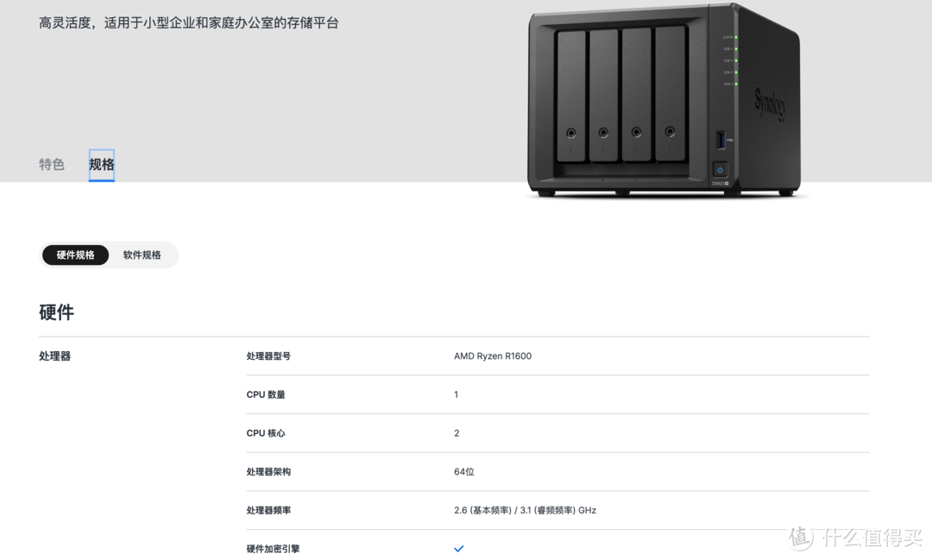Click the power button on the NAS front panel
932x560 pixels.
tap(719, 169)
